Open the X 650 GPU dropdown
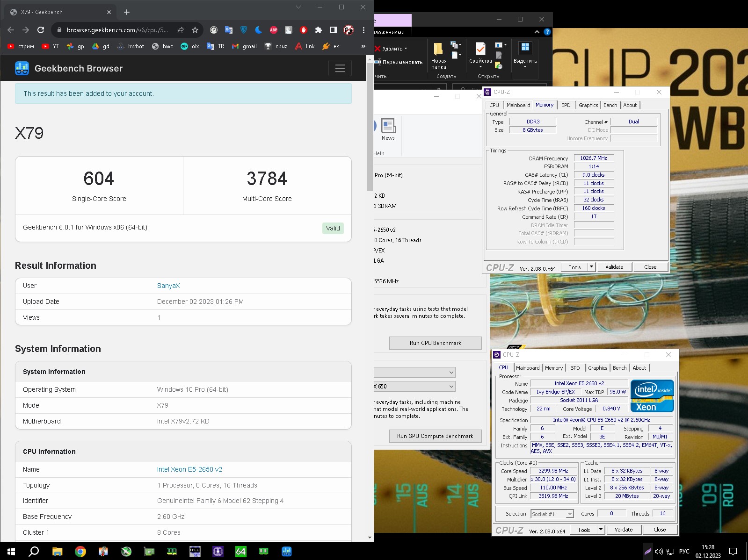Viewport: 748px width, 560px height. pyautogui.click(x=414, y=387)
